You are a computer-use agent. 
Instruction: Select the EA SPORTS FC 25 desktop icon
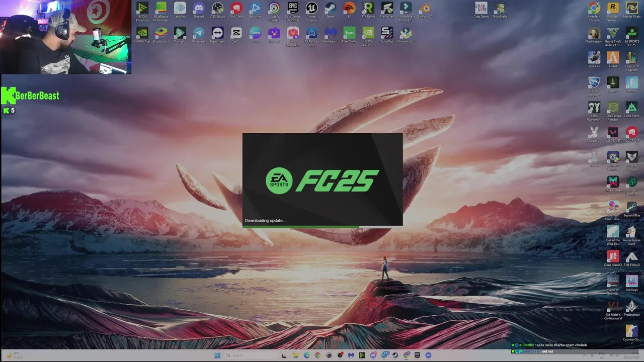[631, 37]
